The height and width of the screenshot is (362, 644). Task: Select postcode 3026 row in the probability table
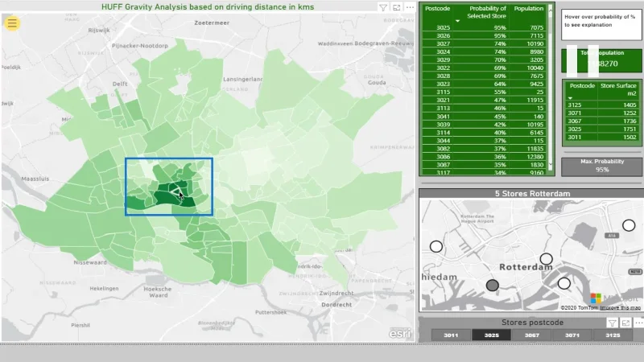pyautogui.click(x=484, y=35)
